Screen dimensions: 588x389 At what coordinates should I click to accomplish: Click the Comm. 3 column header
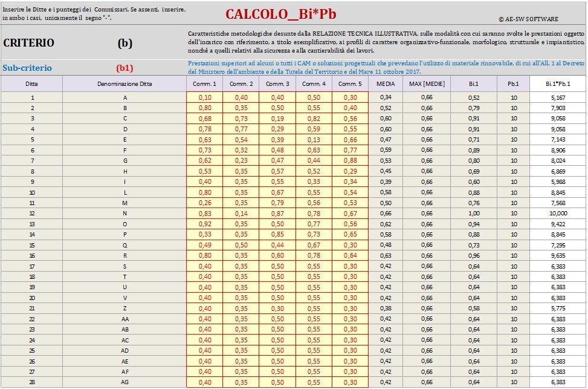pyautogui.click(x=277, y=83)
